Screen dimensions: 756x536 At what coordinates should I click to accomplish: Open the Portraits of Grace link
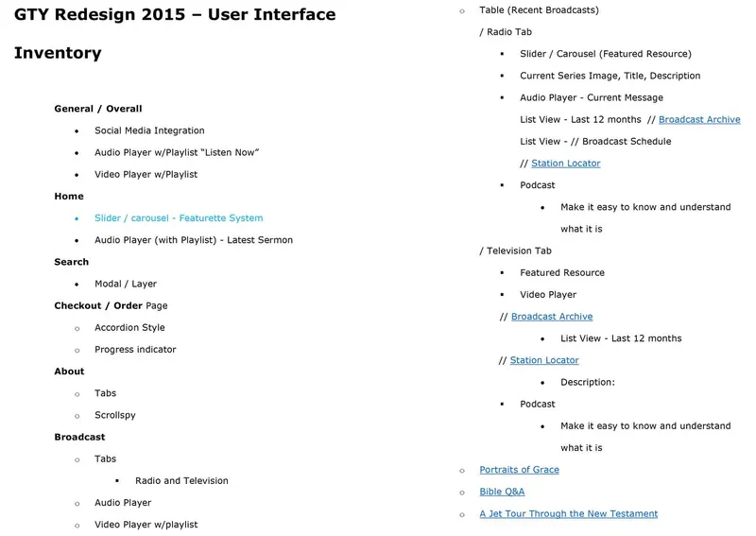[519, 470]
